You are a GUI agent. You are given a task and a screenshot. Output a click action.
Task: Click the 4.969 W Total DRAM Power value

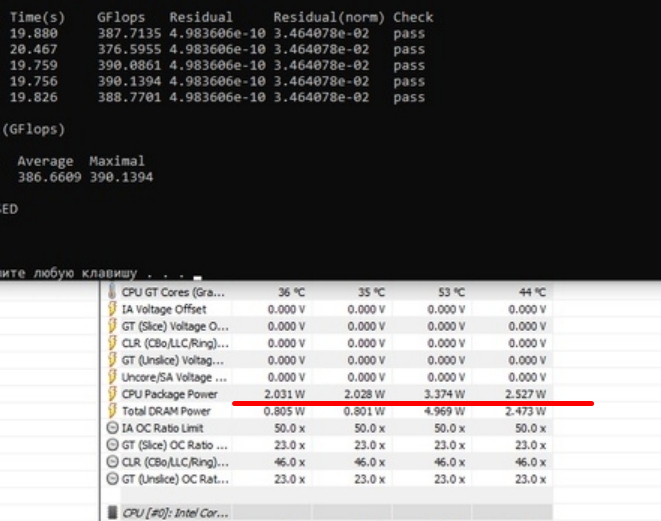[444, 411]
